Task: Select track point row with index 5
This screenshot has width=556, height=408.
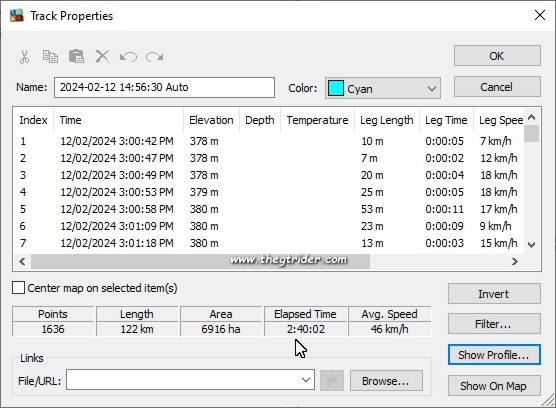Action: tap(268, 209)
